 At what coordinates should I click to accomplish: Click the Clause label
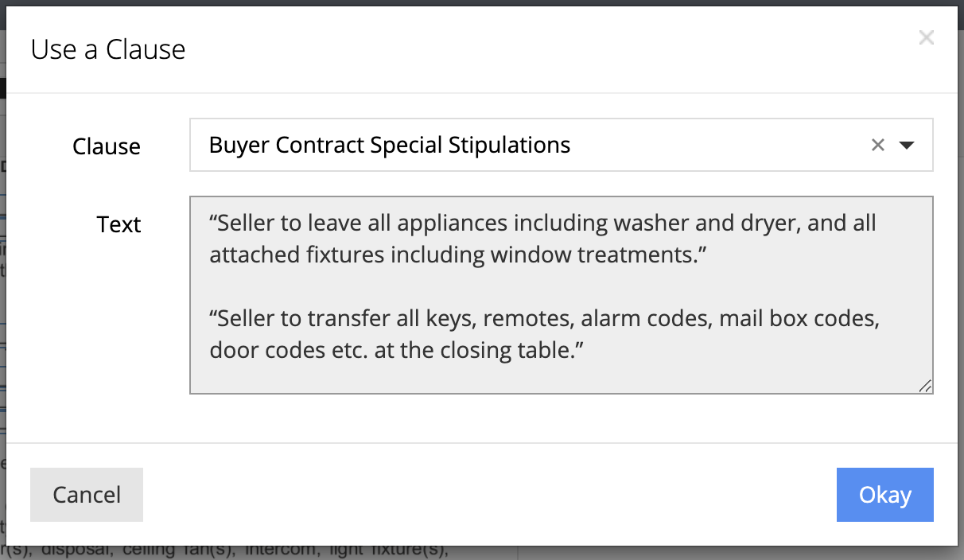pyautogui.click(x=106, y=146)
